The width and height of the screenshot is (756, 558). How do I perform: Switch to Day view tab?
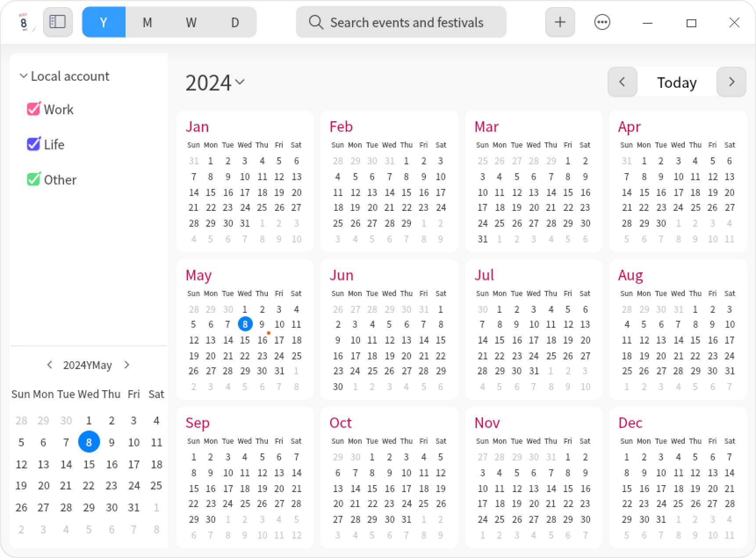[x=235, y=22]
